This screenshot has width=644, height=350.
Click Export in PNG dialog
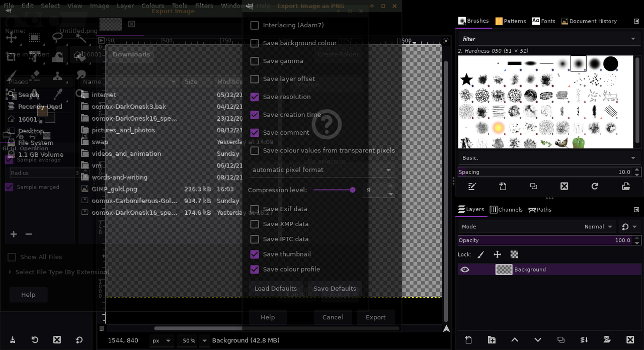point(376,317)
